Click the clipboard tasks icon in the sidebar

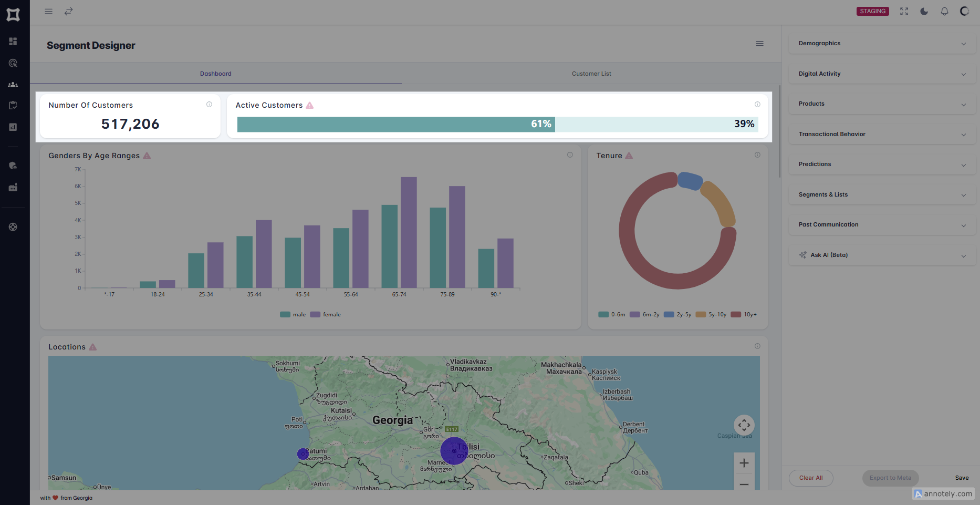pos(13,105)
